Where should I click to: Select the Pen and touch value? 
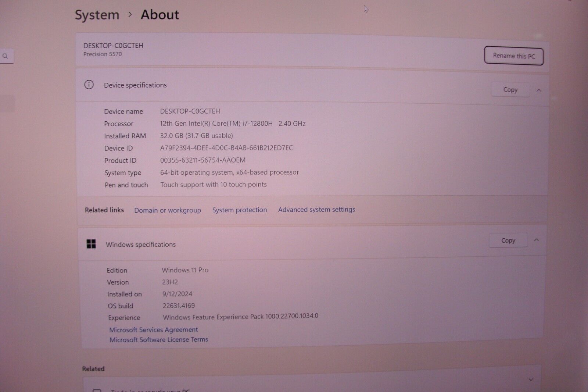click(214, 185)
